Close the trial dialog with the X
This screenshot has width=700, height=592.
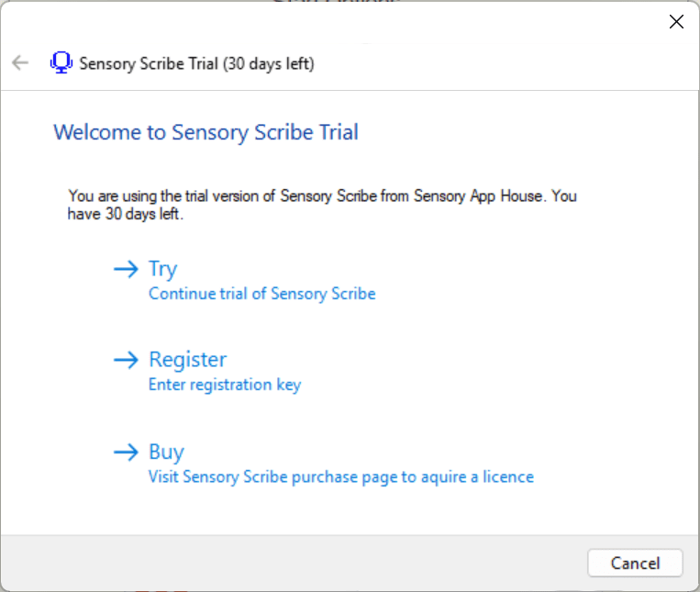(x=676, y=22)
